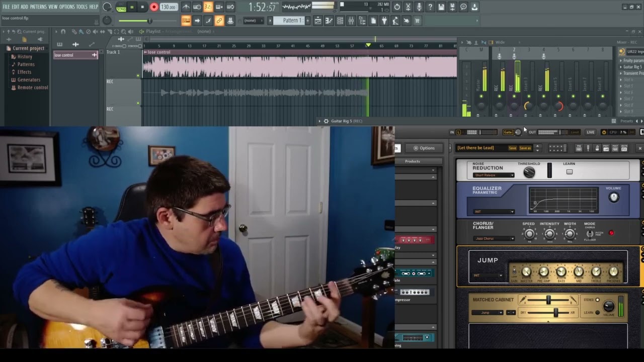This screenshot has width=644, height=362.
Task: Toggle the Chorus/Flanger red power LED
Action: click(611, 233)
